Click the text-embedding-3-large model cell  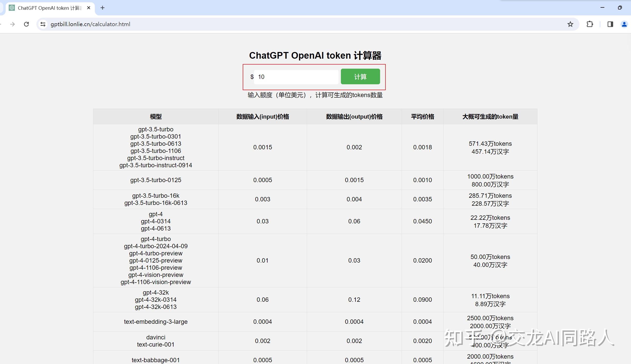156,322
